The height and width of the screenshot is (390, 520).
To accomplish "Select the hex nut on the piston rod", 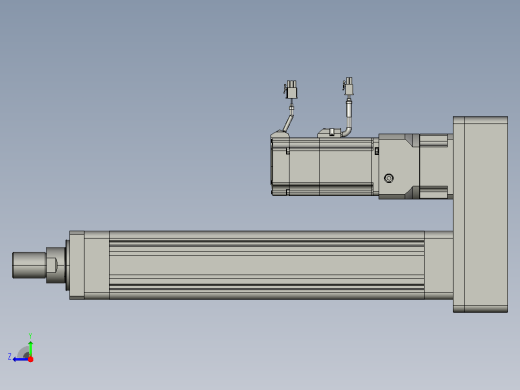I will pos(55,265).
